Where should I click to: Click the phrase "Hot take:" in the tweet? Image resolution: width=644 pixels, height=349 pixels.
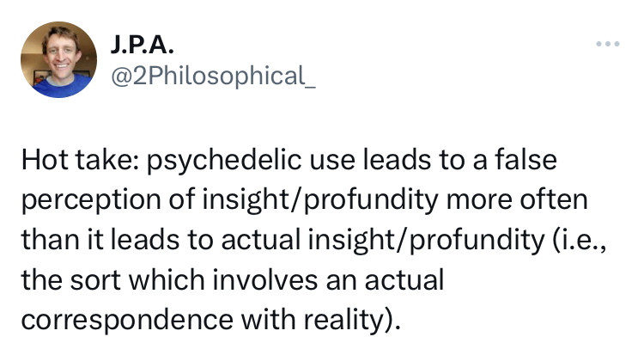pos(72,161)
